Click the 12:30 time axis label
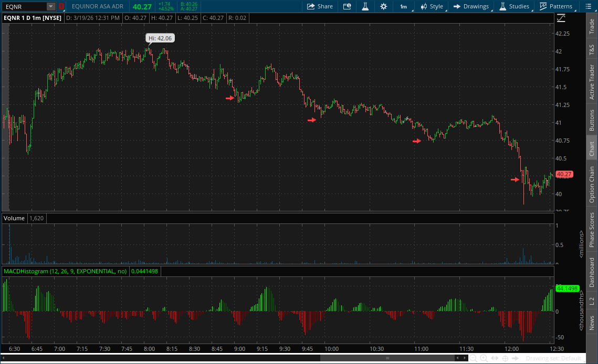The width and height of the screenshot is (598, 364). [x=557, y=349]
